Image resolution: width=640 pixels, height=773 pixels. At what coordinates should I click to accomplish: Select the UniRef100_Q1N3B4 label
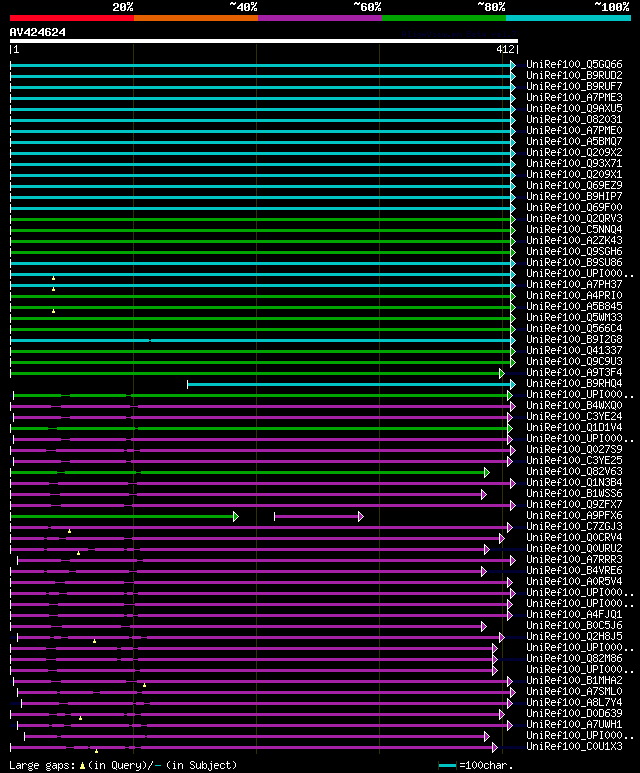tap(574, 482)
